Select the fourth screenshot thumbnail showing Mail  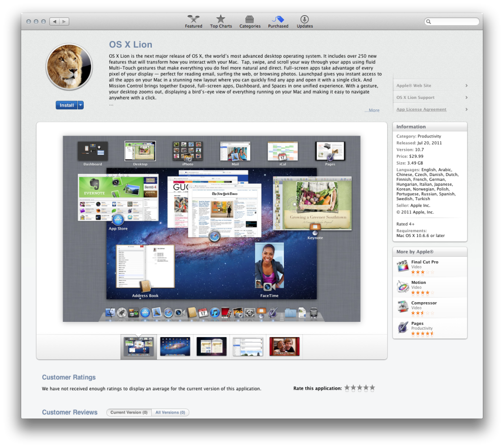(248, 346)
